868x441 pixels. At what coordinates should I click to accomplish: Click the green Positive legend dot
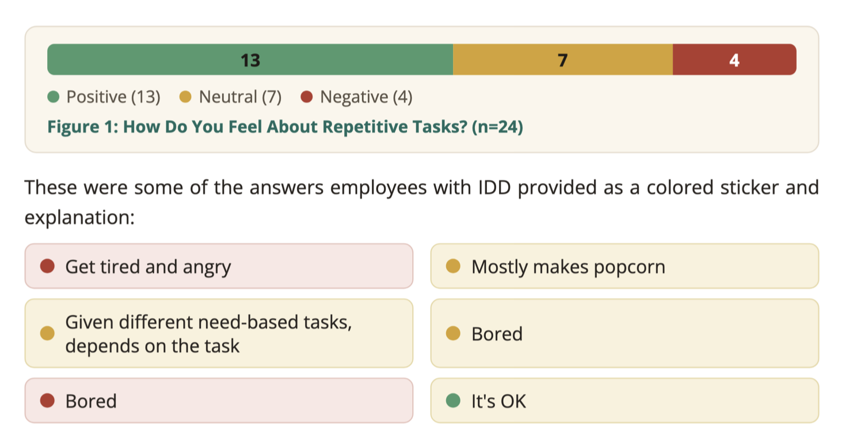(54, 97)
